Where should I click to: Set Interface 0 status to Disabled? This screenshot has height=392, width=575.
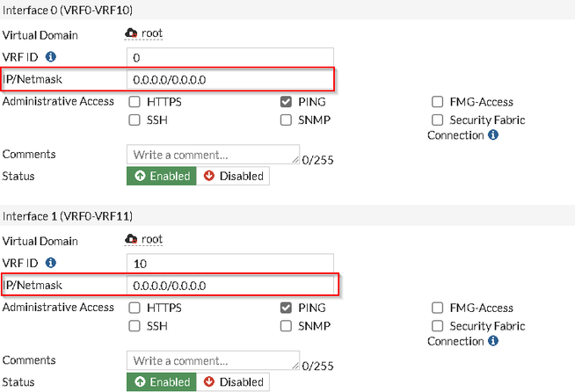click(233, 176)
